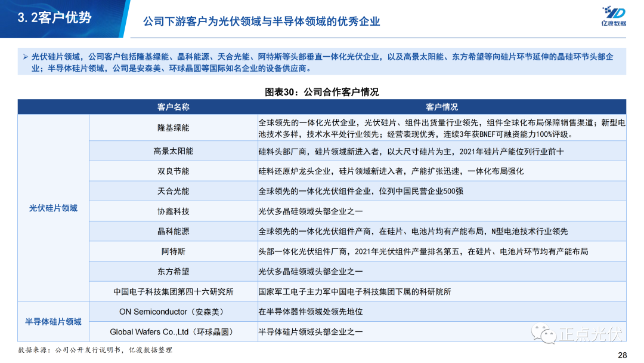Select the 光伏硅片领域 category cell

click(x=53, y=208)
